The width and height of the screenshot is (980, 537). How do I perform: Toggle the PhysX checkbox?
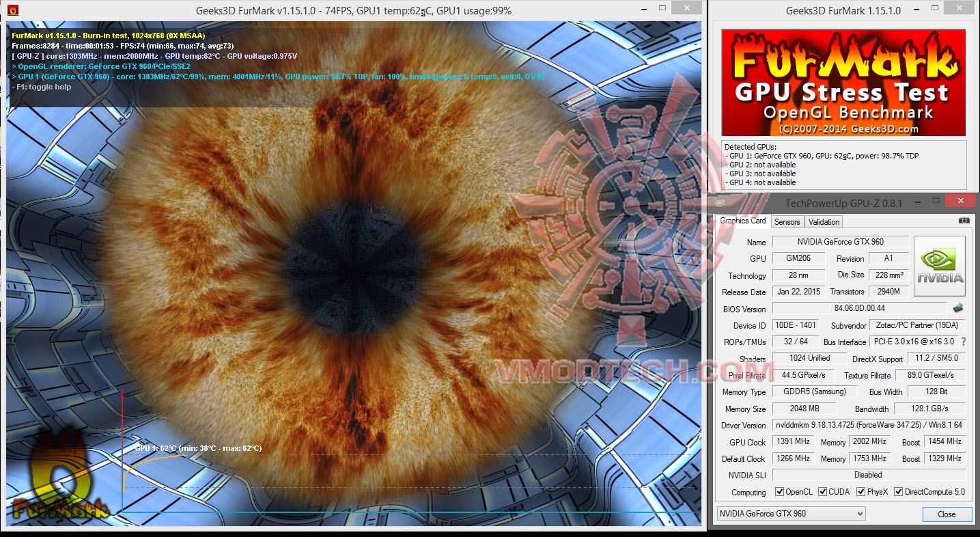[860, 492]
